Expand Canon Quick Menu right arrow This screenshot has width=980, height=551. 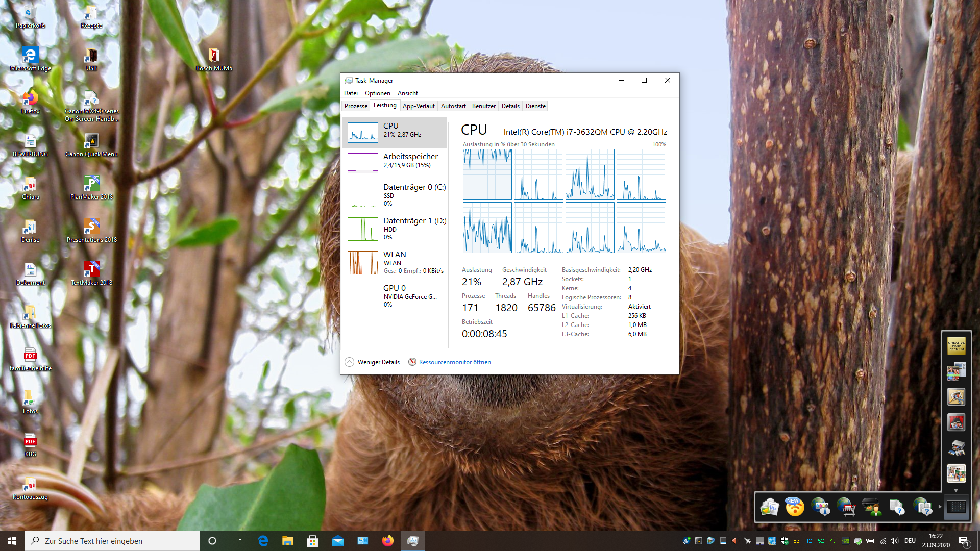940,507
